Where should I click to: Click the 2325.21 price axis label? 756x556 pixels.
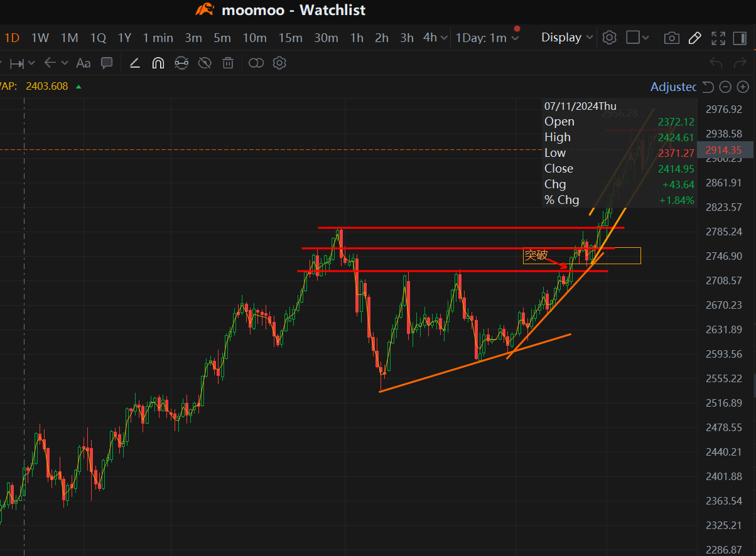click(x=723, y=525)
